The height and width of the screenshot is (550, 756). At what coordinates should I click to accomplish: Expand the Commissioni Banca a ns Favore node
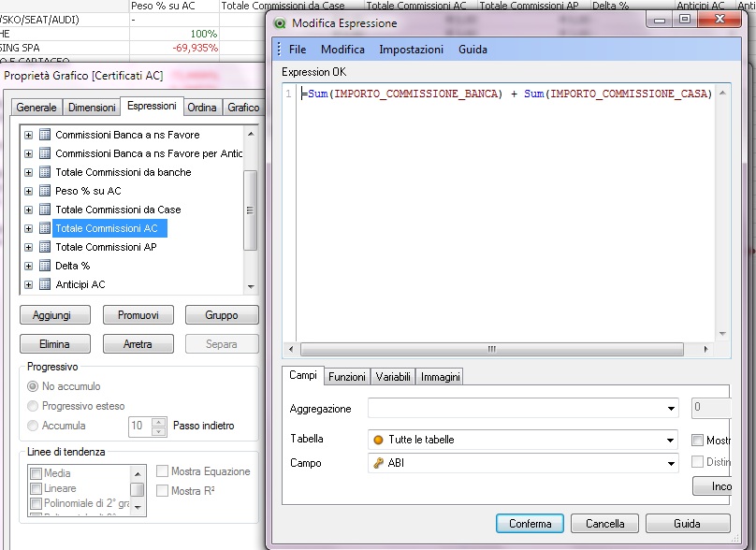click(x=28, y=135)
